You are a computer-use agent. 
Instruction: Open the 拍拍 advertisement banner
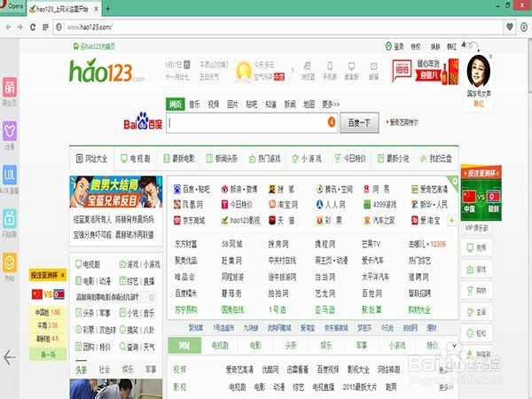coord(425,71)
